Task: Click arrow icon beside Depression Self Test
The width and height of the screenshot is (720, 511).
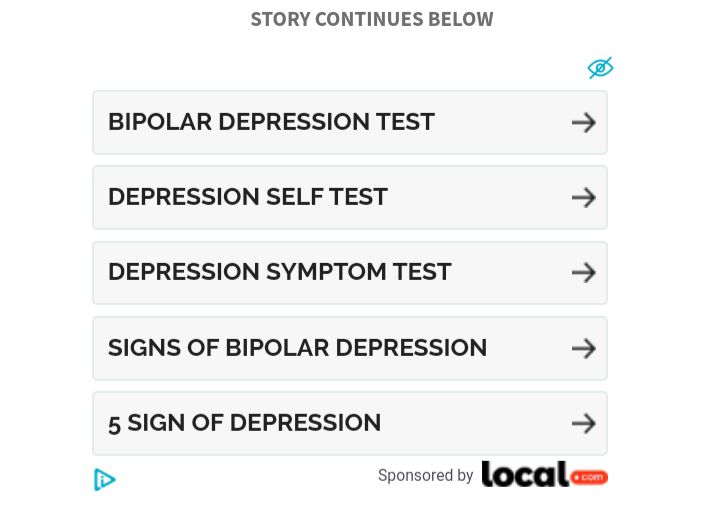Action: click(584, 198)
